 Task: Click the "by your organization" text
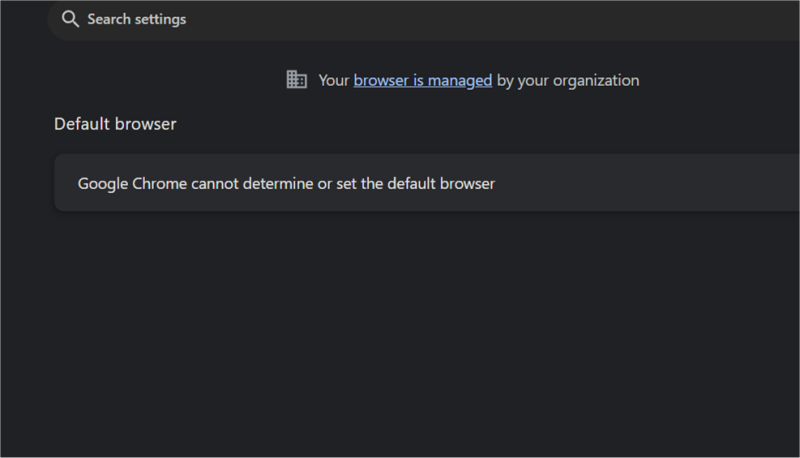tap(567, 80)
